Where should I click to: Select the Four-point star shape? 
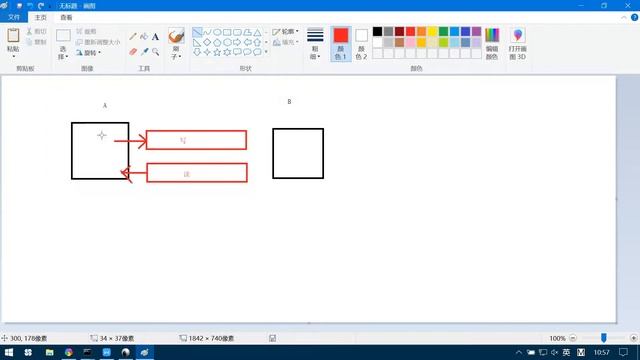point(207,52)
